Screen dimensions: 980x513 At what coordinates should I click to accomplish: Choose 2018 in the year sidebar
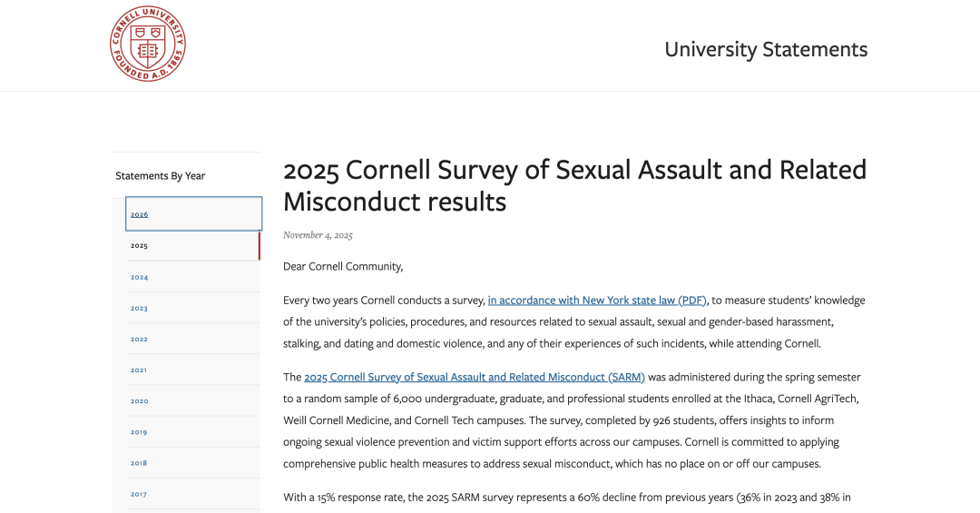coord(192,463)
